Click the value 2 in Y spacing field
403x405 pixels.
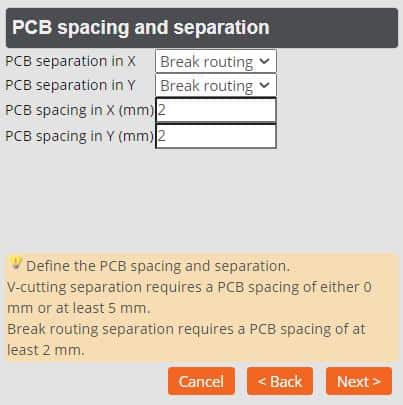click(162, 136)
